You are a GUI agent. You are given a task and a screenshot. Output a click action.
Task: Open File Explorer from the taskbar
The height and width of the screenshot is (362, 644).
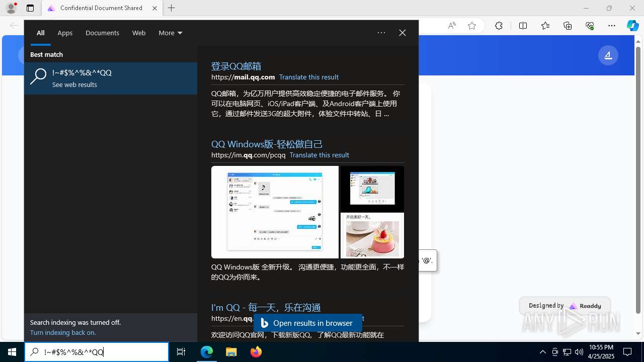pos(231,352)
